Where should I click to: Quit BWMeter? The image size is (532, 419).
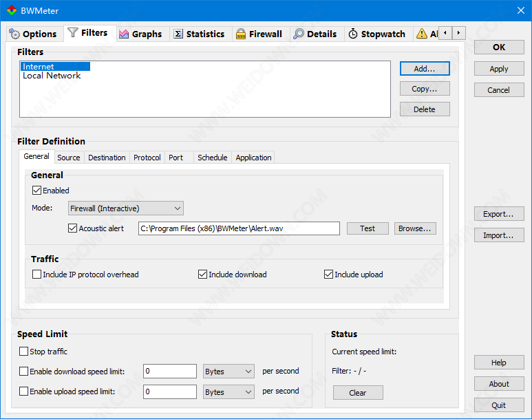click(499, 405)
